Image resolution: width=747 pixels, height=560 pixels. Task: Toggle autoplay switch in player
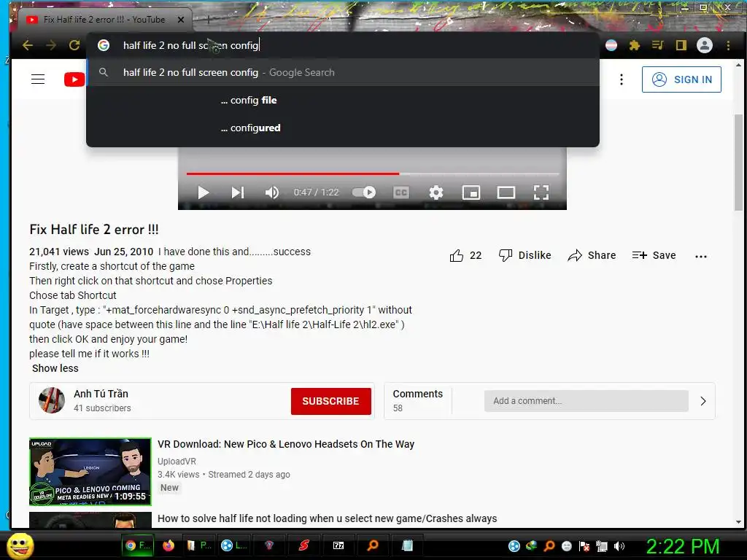(x=364, y=192)
